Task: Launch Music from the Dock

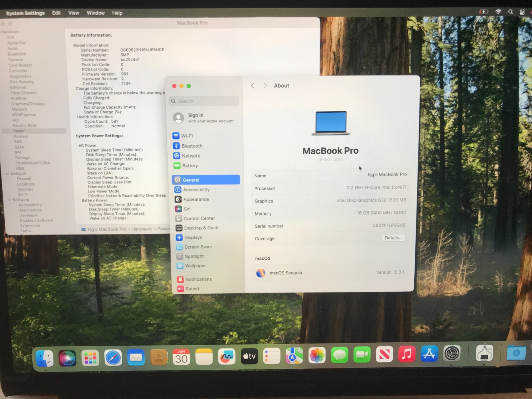Action: tap(406, 356)
